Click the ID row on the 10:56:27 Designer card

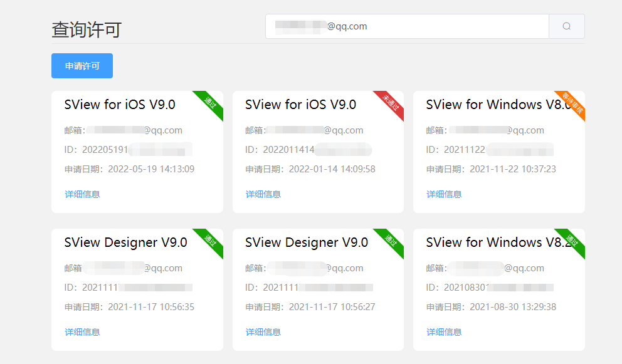[309, 288]
